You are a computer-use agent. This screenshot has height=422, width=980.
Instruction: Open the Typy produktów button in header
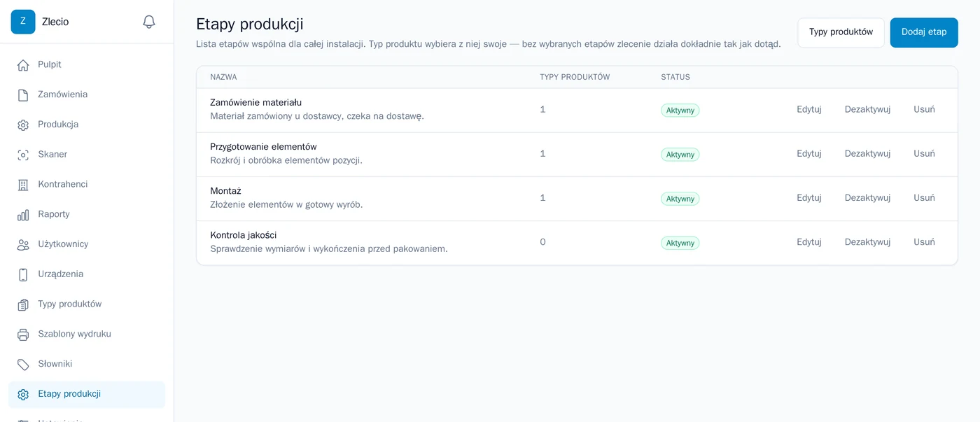tap(841, 32)
